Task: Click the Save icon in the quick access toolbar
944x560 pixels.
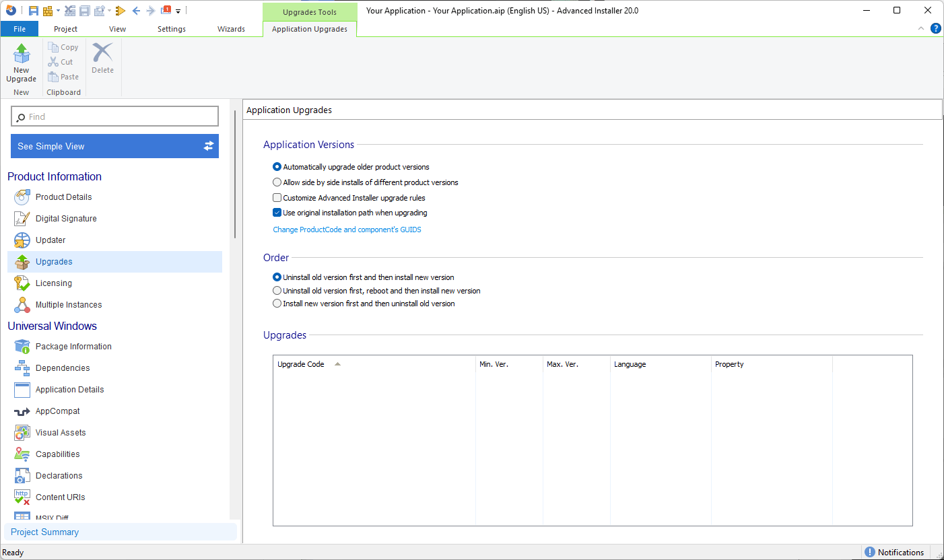Action: (33, 11)
